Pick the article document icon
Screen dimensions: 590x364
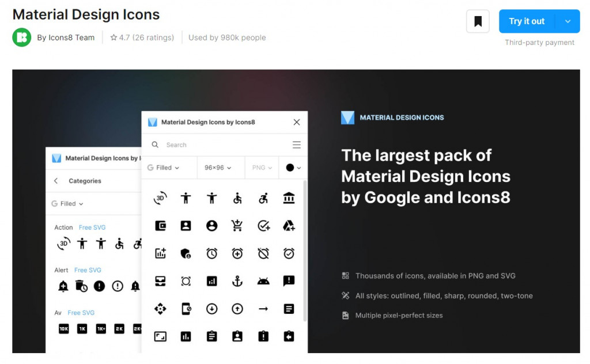289,309
